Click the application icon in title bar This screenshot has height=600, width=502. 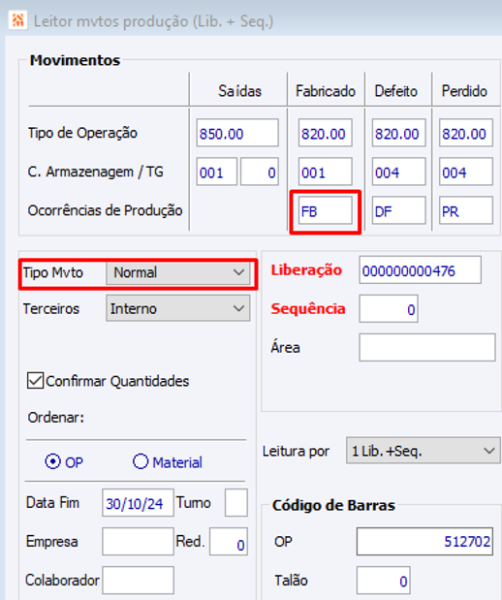point(18,21)
